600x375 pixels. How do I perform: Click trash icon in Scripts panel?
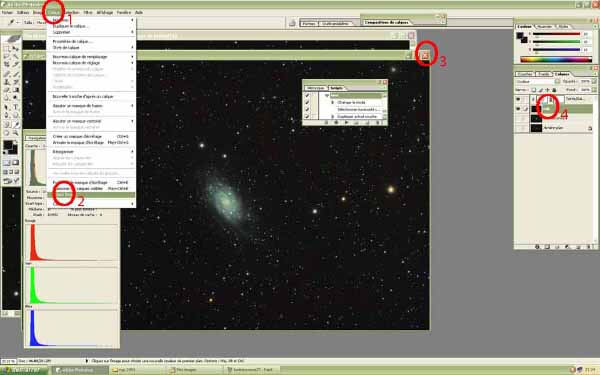[378, 122]
